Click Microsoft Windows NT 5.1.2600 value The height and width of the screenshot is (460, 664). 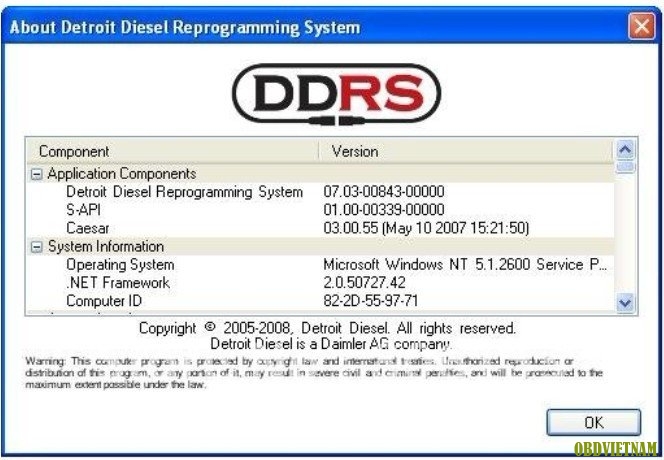pyautogui.click(x=465, y=265)
